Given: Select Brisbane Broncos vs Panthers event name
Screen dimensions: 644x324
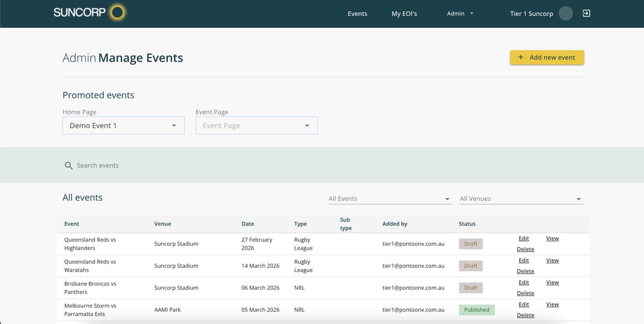Looking at the screenshot, I should click(x=90, y=288).
